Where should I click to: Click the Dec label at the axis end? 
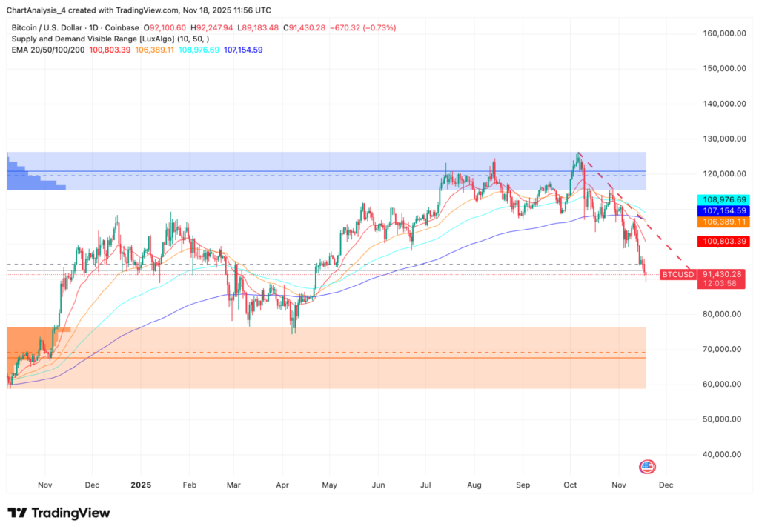point(666,484)
